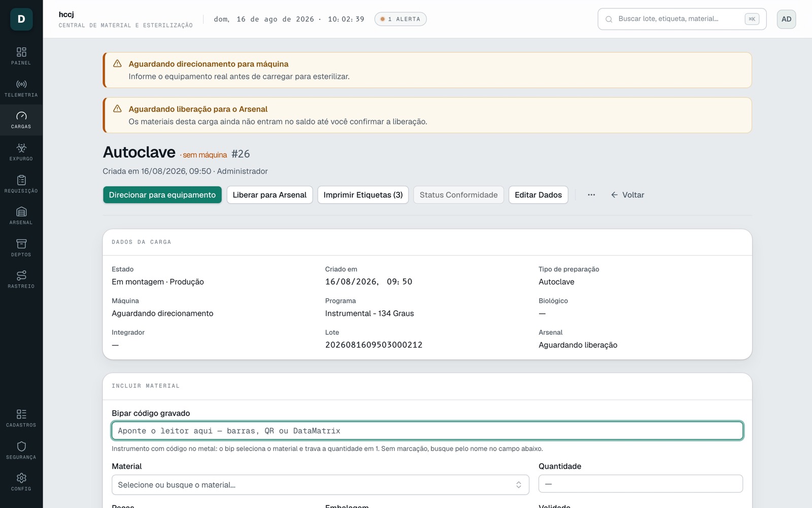Click the warning icon for Arsenal release alert
This screenshot has height=508, width=812.
coord(117,109)
